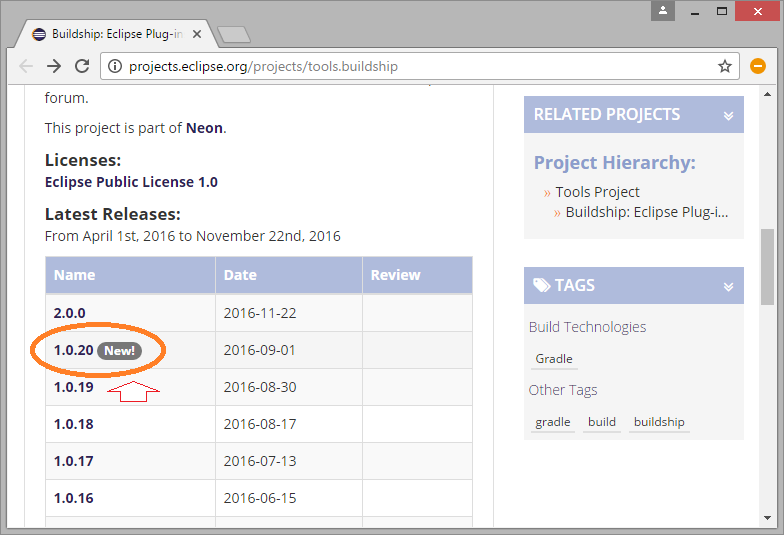The width and height of the screenshot is (784, 535).
Task: Click the page scrollbar down arrow
Action: [768, 518]
